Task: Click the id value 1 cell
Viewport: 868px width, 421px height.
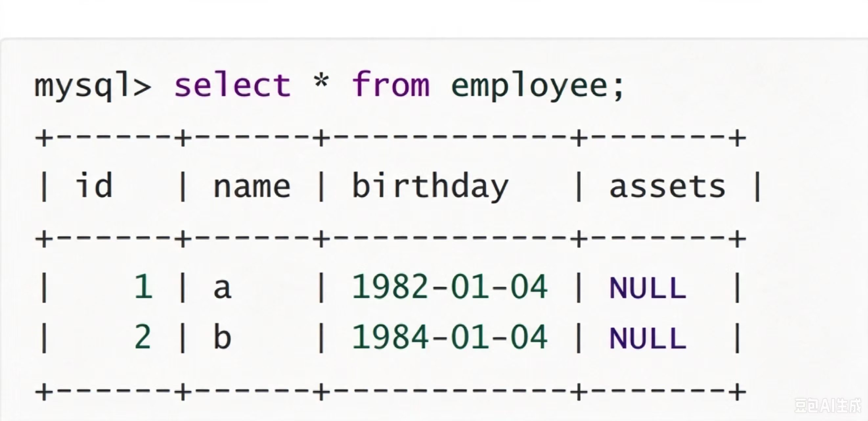Action: click(x=144, y=286)
